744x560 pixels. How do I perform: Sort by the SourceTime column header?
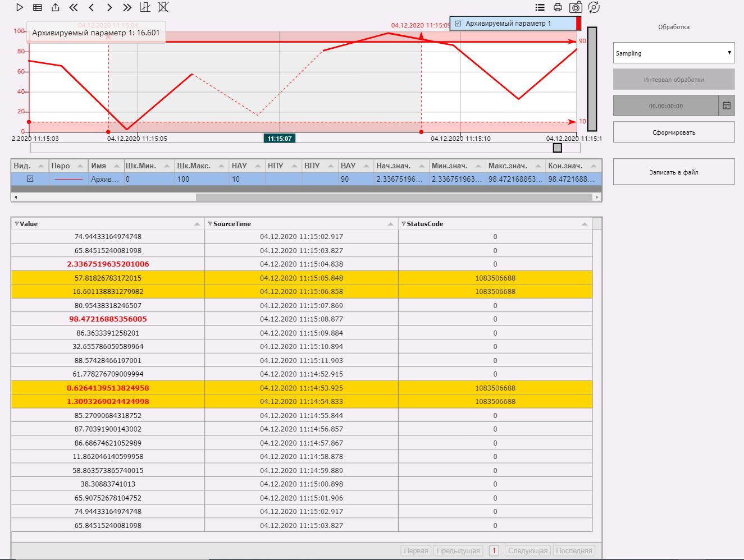click(x=232, y=224)
